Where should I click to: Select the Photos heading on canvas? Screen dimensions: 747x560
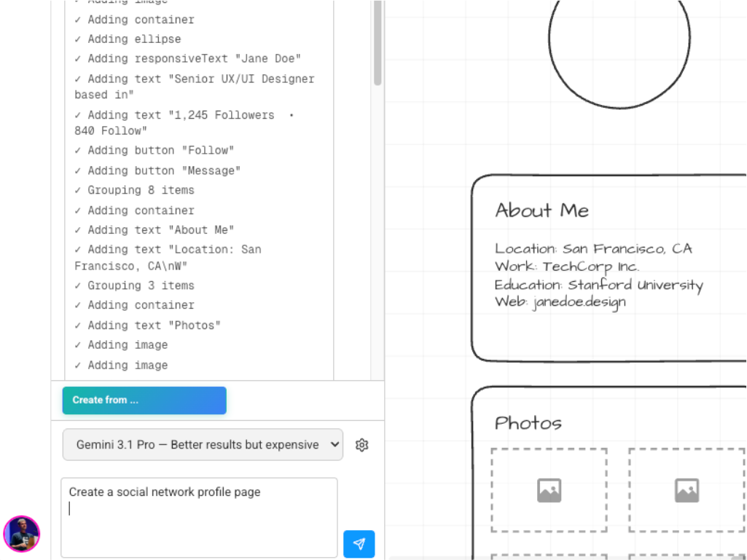[x=528, y=423]
